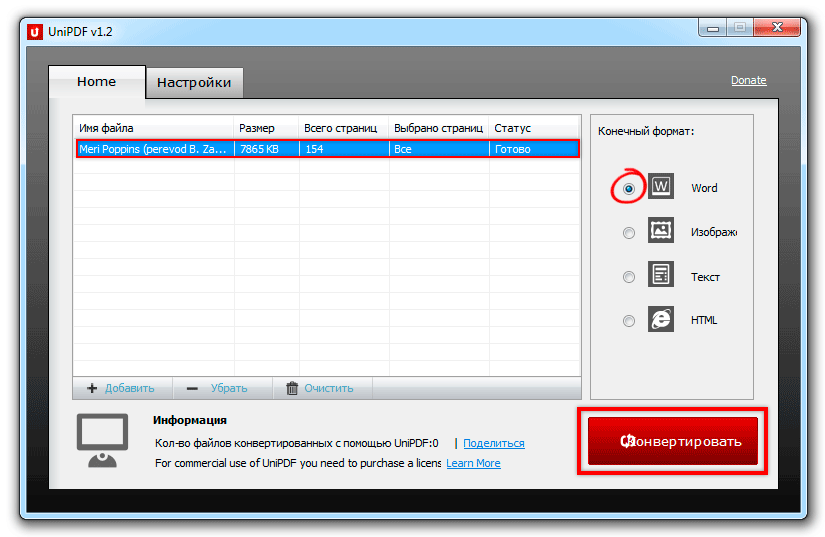Click the Текст format label
This screenshot has height=537, width=825.
tap(705, 277)
